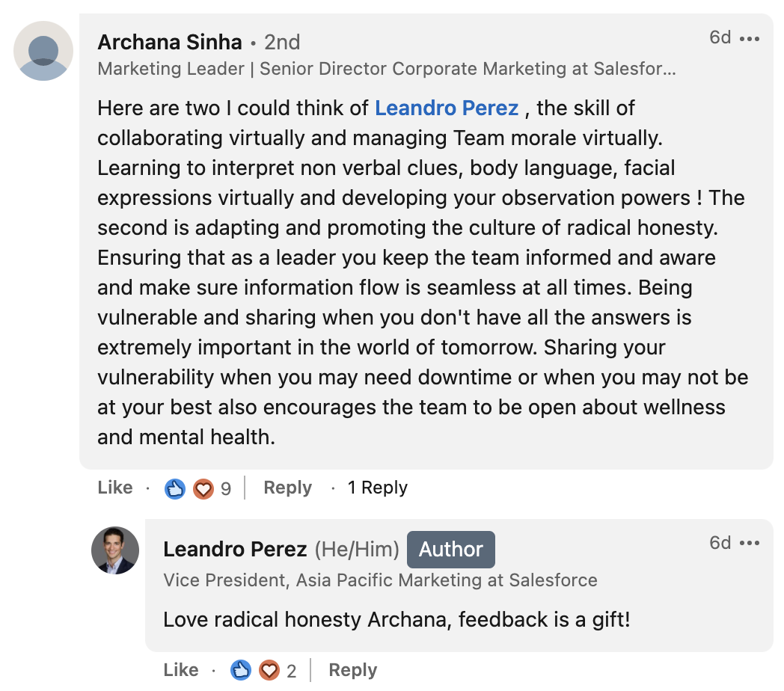
Task: Open Archana Sinha's profile name link
Action: click(168, 42)
